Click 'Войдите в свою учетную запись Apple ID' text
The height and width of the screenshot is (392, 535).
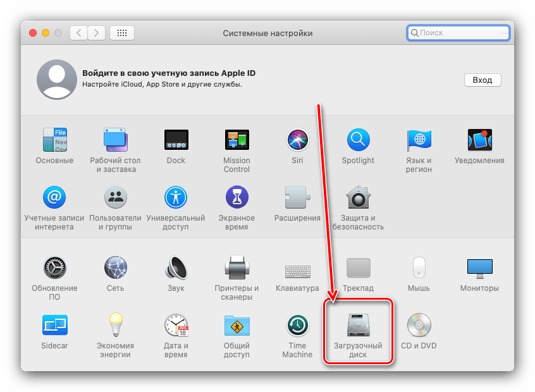coord(169,73)
